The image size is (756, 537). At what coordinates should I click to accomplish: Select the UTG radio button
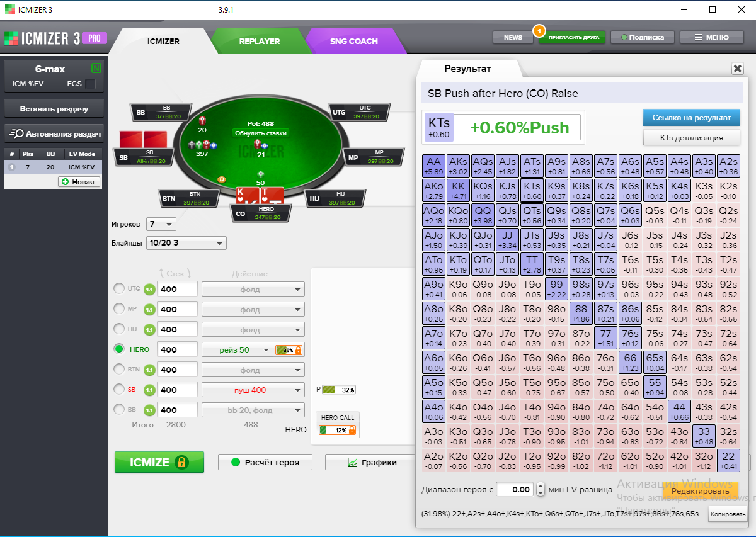[x=118, y=289]
